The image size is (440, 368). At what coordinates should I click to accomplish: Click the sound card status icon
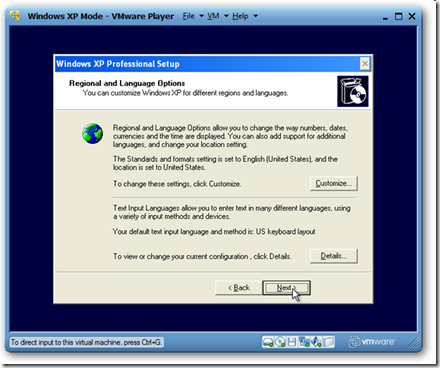pos(316,342)
